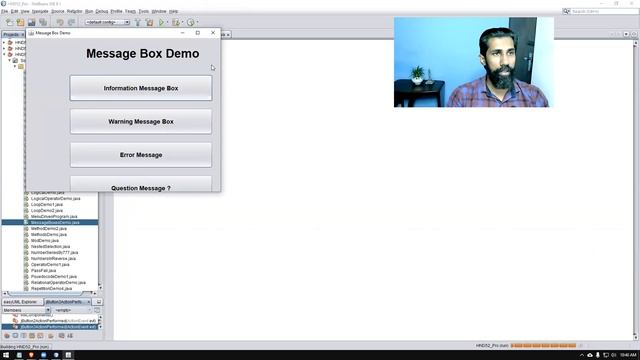
Task: Collapse the third project node in tree
Action: 4,54
